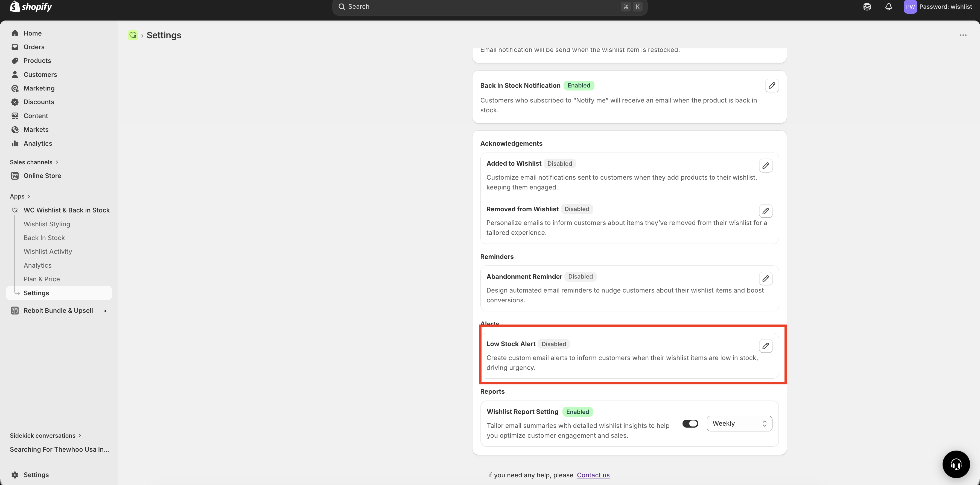Edit the Low Stock Alert email

coord(765,346)
